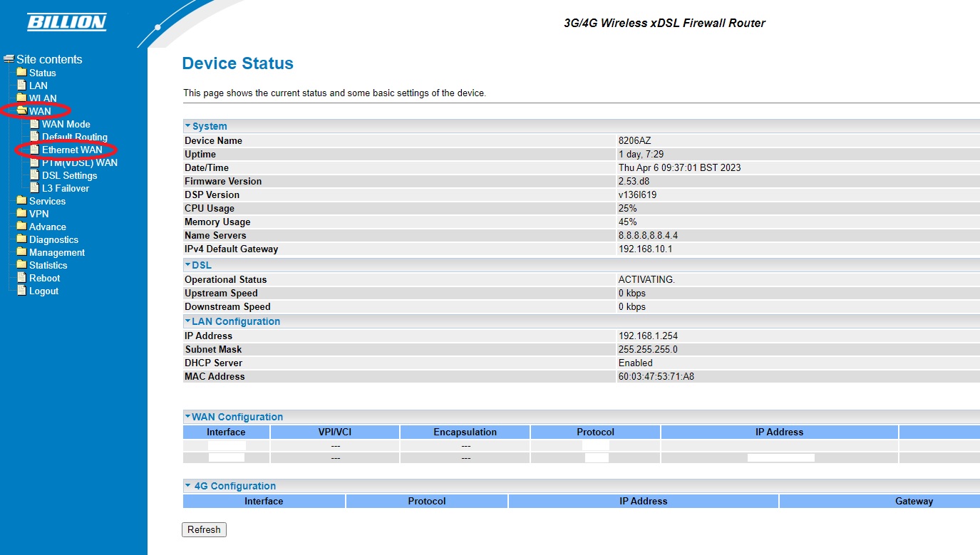The image size is (980, 555).
Task: Click the folder icon beside Diagnostics
Action: [x=21, y=239]
